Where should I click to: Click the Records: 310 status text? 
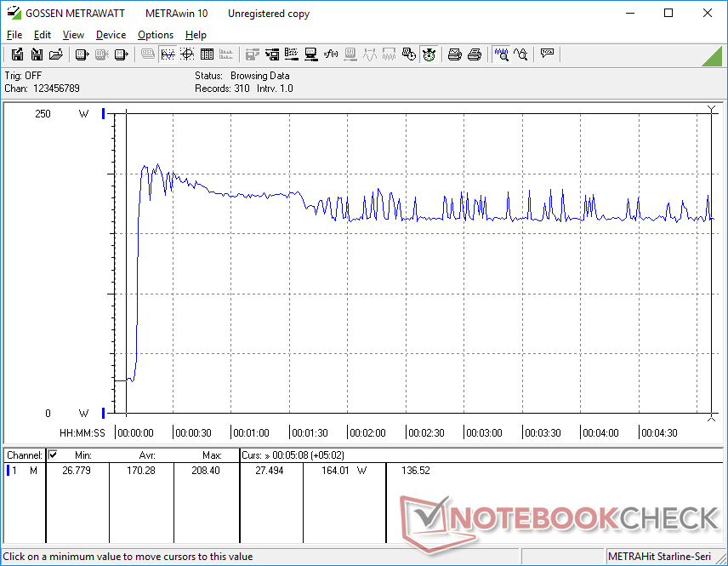point(222,89)
